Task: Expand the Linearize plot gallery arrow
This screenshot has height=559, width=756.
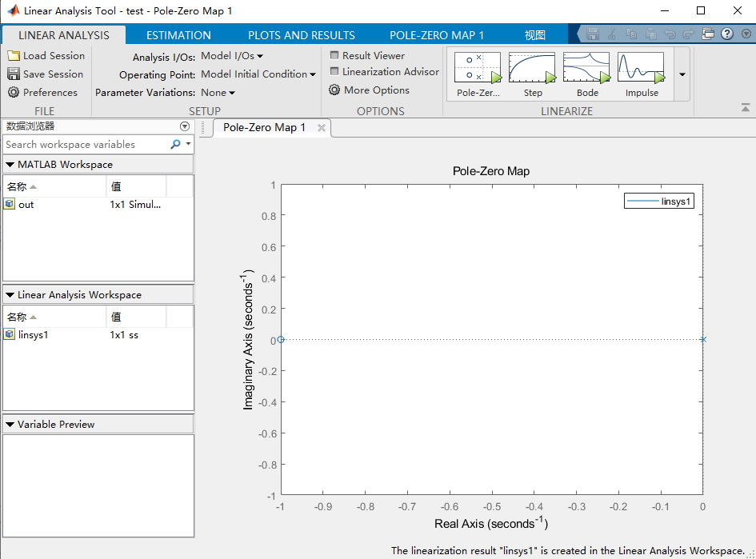Action: click(x=682, y=74)
